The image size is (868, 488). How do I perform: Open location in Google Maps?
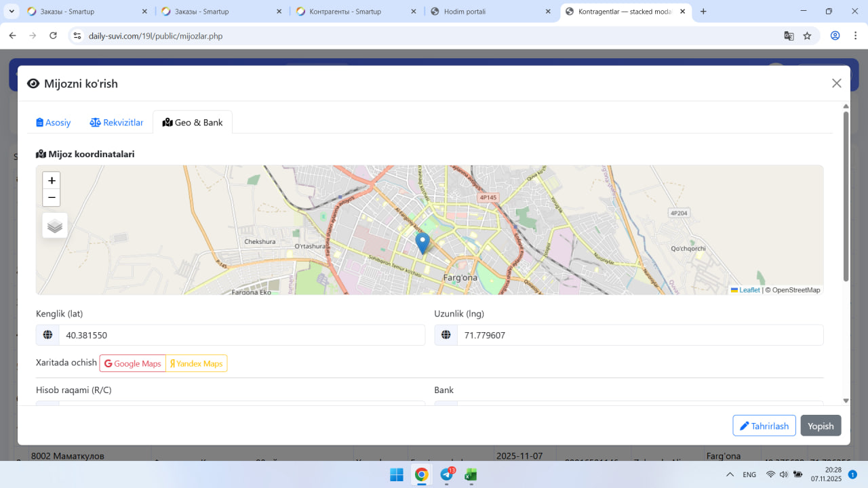tap(133, 363)
